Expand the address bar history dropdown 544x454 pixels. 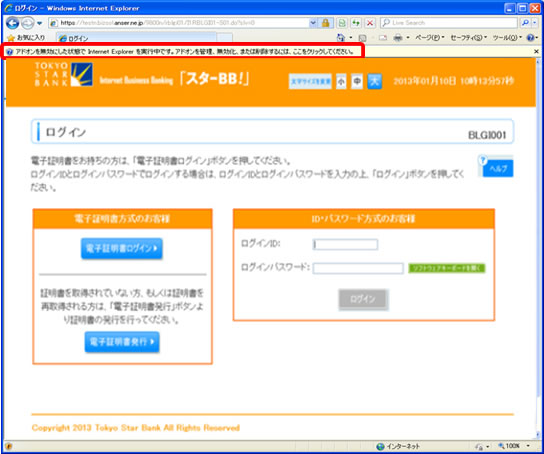[x=313, y=23]
